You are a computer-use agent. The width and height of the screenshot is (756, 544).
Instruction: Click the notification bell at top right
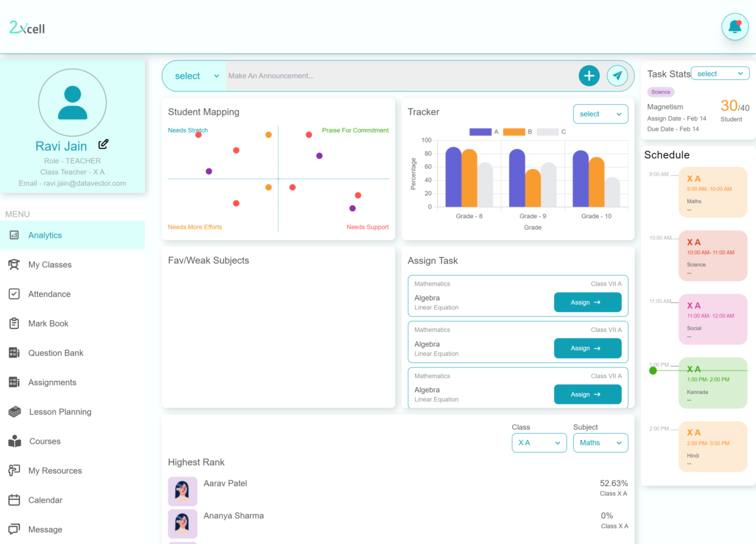(x=735, y=26)
